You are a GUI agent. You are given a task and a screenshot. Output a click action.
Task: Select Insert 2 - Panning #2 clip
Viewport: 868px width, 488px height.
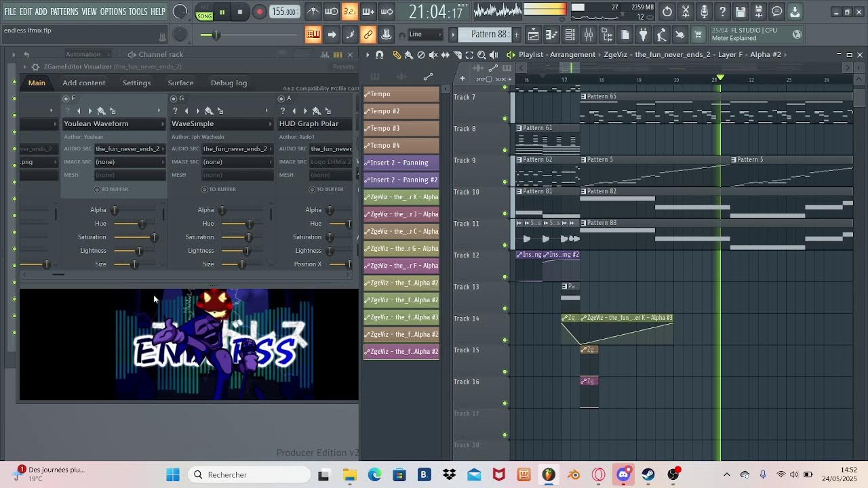(x=401, y=180)
